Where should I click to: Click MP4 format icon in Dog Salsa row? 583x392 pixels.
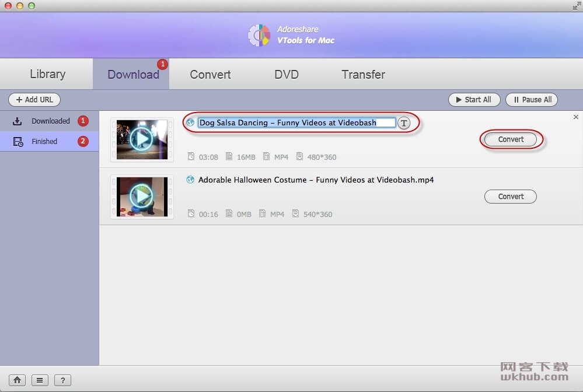266,156
